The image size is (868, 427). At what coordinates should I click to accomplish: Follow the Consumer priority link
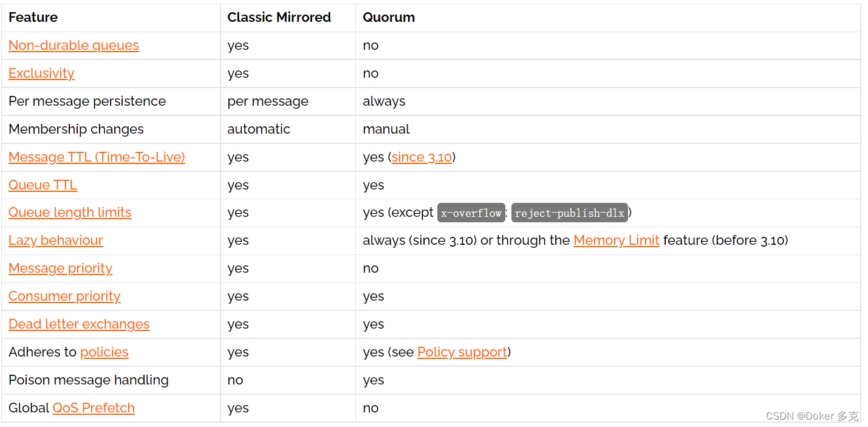pos(64,296)
